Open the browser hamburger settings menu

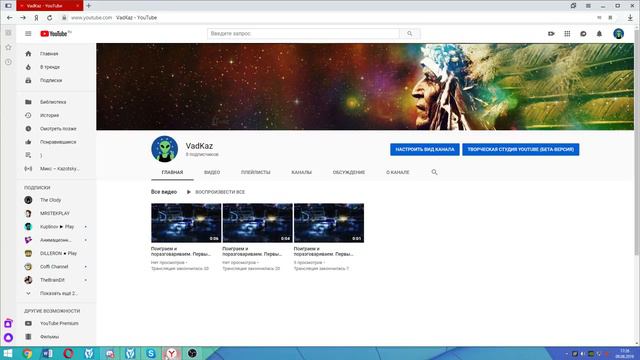tap(588, 6)
